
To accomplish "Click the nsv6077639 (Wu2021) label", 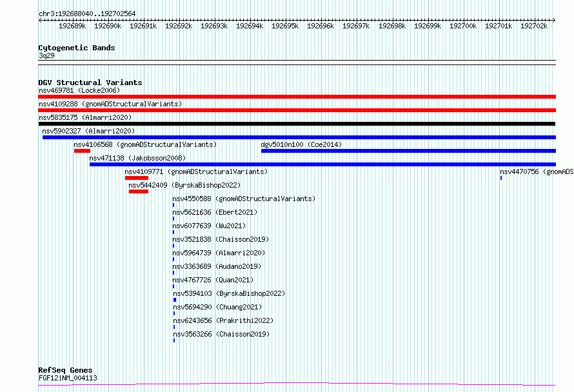I will [x=209, y=226].
